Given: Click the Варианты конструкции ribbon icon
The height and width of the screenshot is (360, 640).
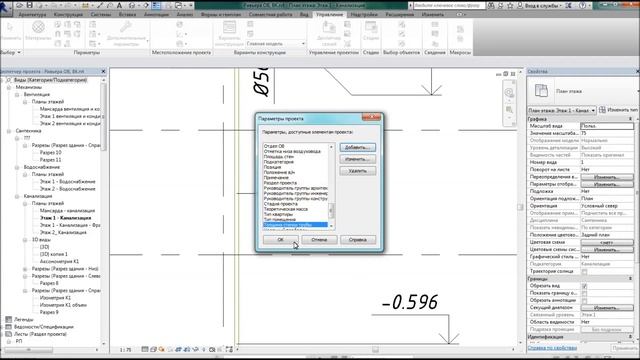Looking at the screenshot, I should (x=229, y=28).
